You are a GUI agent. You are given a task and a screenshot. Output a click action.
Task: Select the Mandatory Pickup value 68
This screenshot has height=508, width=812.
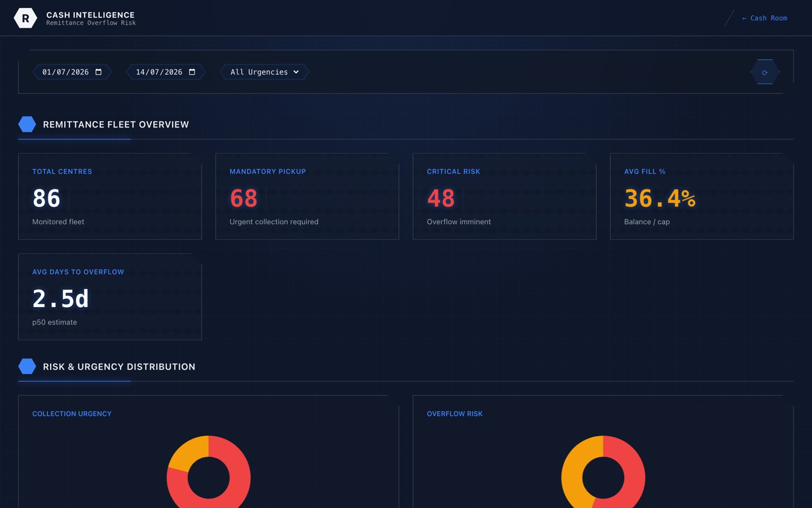click(244, 198)
